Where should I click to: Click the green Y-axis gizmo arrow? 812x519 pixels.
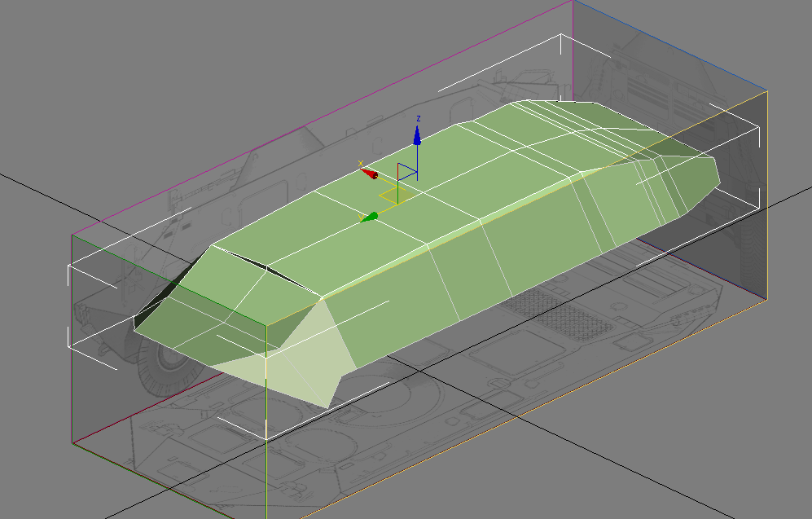pyautogui.click(x=369, y=217)
